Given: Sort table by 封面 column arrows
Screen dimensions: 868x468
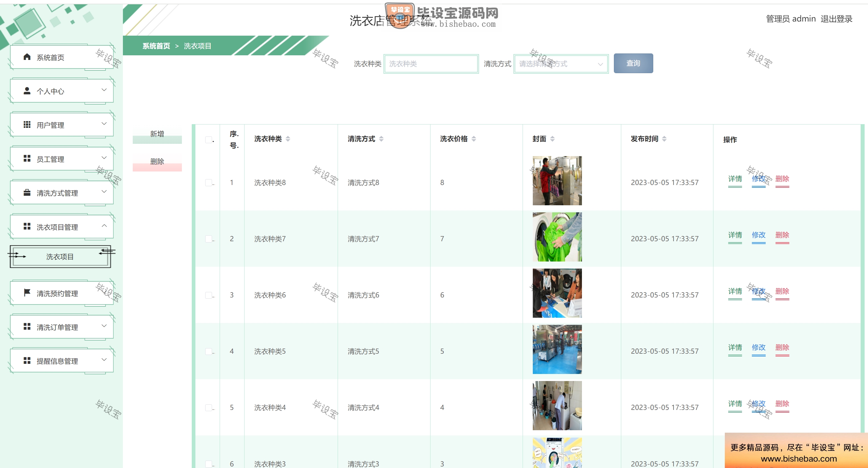Looking at the screenshot, I should pos(552,139).
